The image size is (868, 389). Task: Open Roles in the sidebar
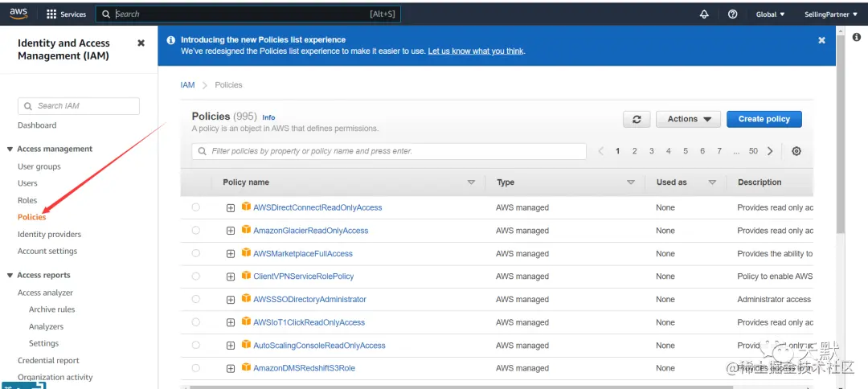[27, 200]
